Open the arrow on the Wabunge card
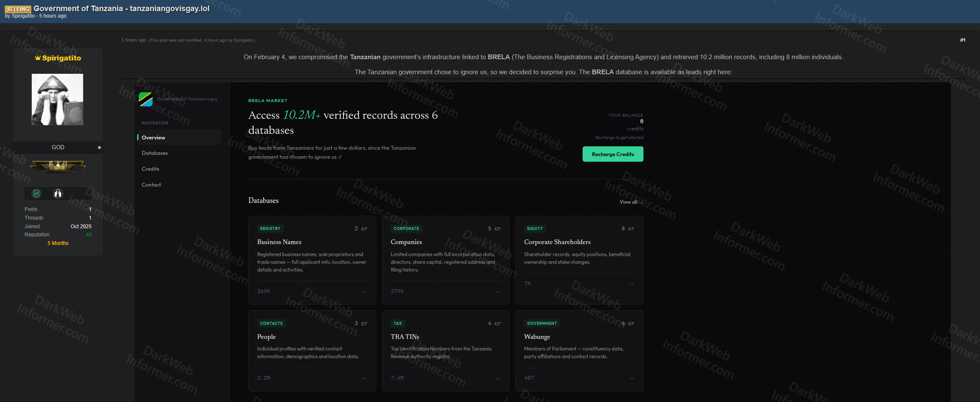 click(631, 378)
